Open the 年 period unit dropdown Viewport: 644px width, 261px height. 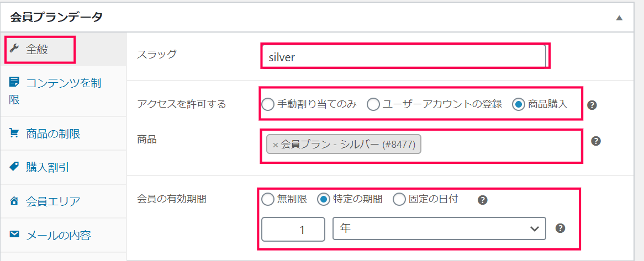pos(439,228)
